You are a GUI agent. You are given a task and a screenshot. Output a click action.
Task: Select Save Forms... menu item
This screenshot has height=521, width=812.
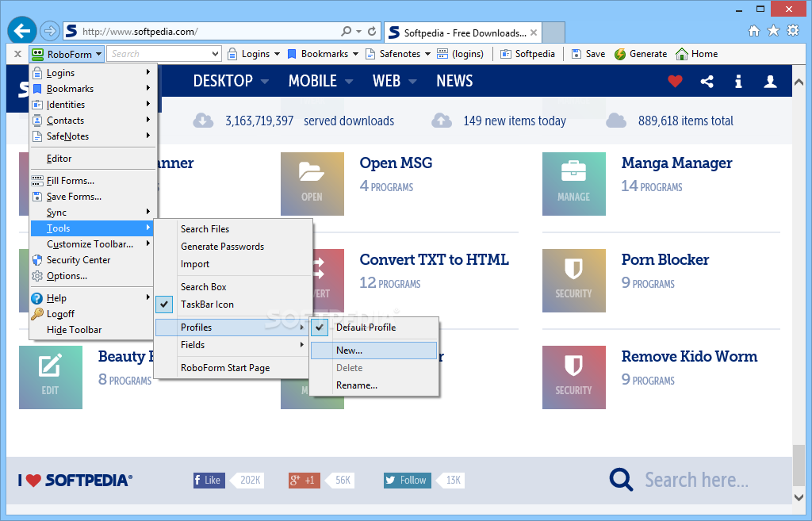click(92, 197)
